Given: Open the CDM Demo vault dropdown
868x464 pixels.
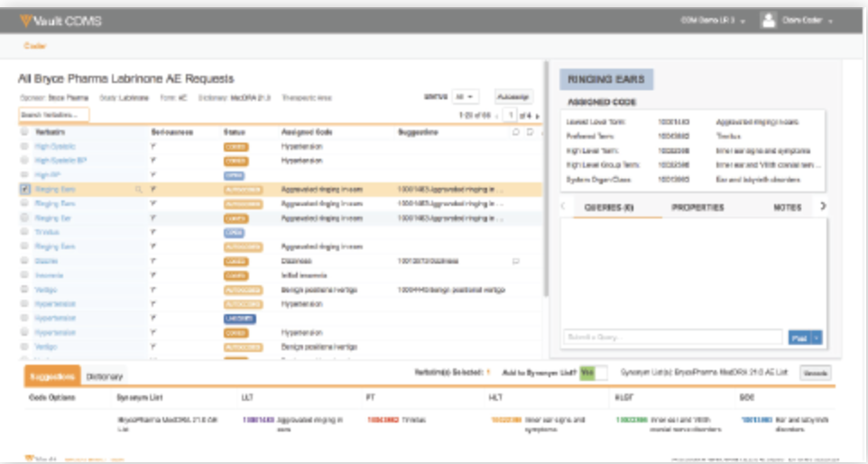Looking at the screenshot, I should pyautogui.click(x=713, y=21).
